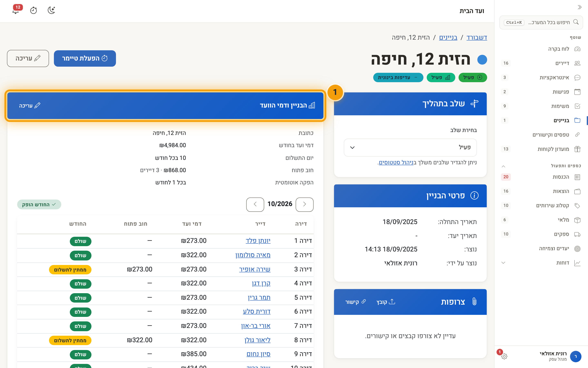This screenshot has width=588, height=368.
Task: Click דשבורד breadcrumb link
Action: click(x=477, y=37)
